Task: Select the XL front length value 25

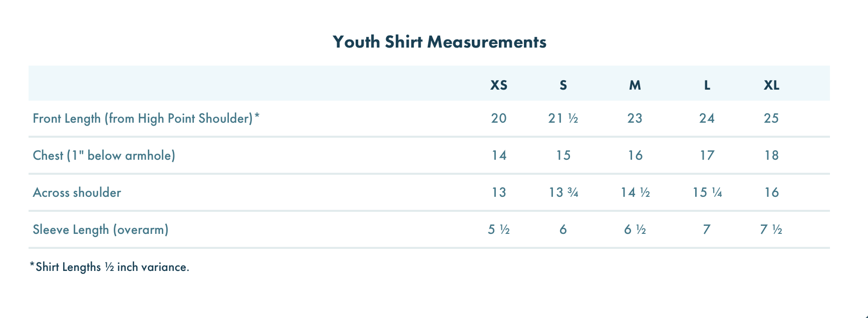Action: (x=771, y=118)
